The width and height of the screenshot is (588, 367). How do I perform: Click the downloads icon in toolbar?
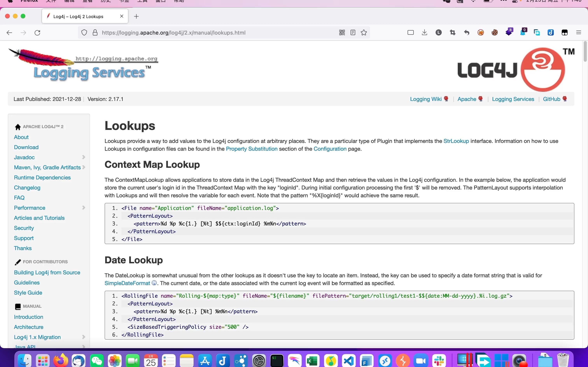(425, 33)
